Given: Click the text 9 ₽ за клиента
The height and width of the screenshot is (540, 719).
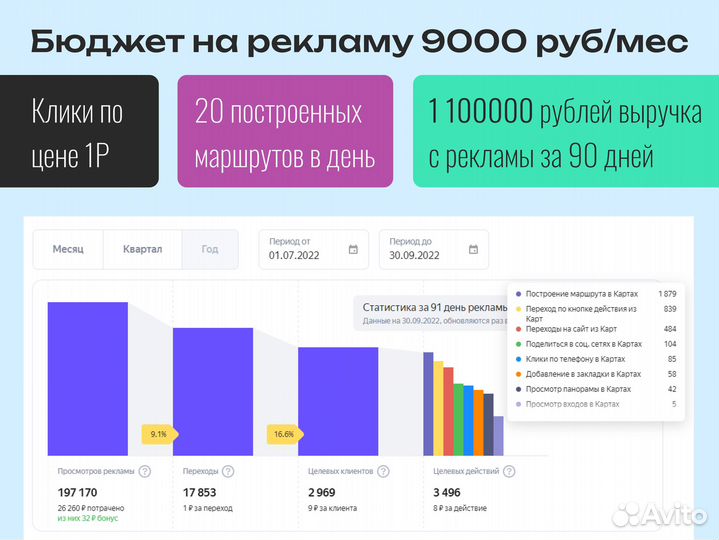Looking at the screenshot, I should (x=332, y=508).
